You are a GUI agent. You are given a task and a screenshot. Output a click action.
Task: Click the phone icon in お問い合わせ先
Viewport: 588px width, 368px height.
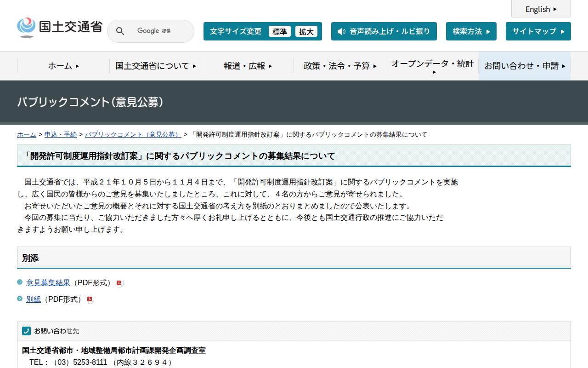point(26,331)
